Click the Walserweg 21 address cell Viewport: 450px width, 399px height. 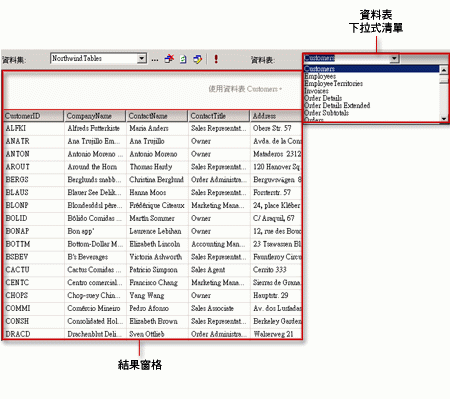click(276, 334)
